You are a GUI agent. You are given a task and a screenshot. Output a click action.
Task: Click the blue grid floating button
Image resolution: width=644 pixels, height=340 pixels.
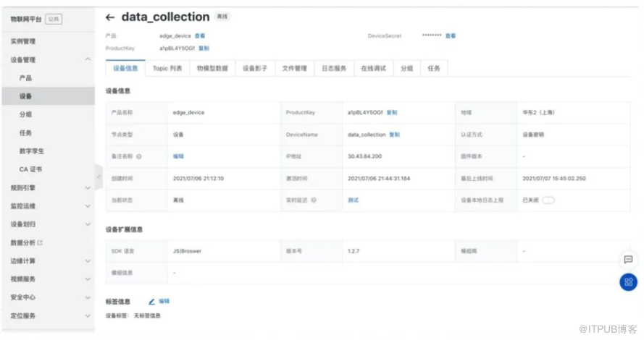tap(628, 282)
